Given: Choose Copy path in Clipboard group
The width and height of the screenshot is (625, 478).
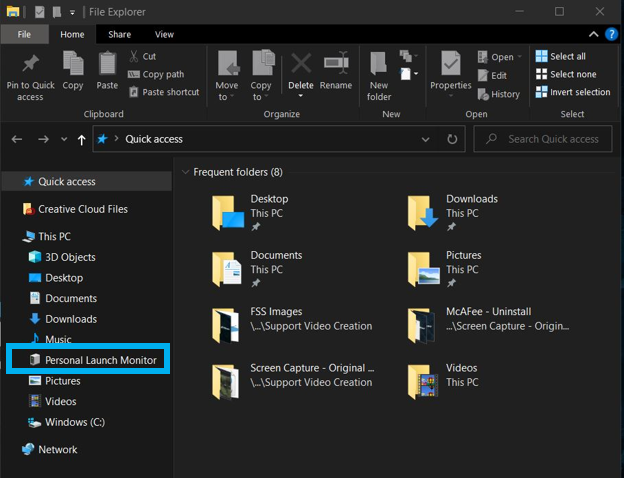Looking at the screenshot, I should (156, 74).
